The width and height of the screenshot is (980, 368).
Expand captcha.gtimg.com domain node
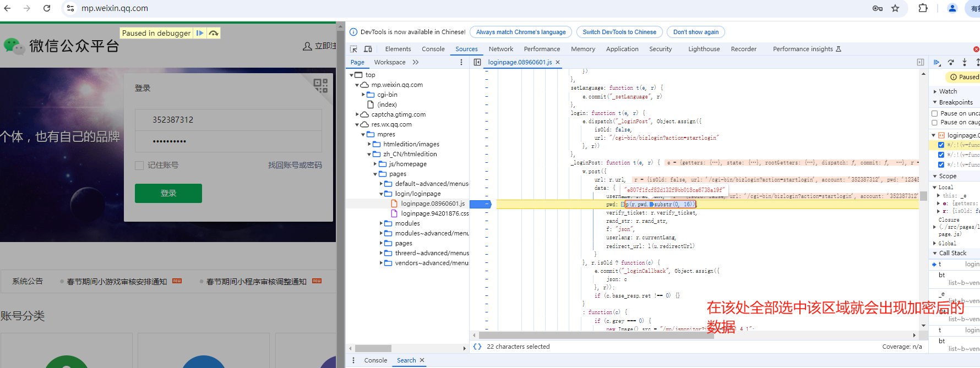pyautogui.click(x=357, y=114)
